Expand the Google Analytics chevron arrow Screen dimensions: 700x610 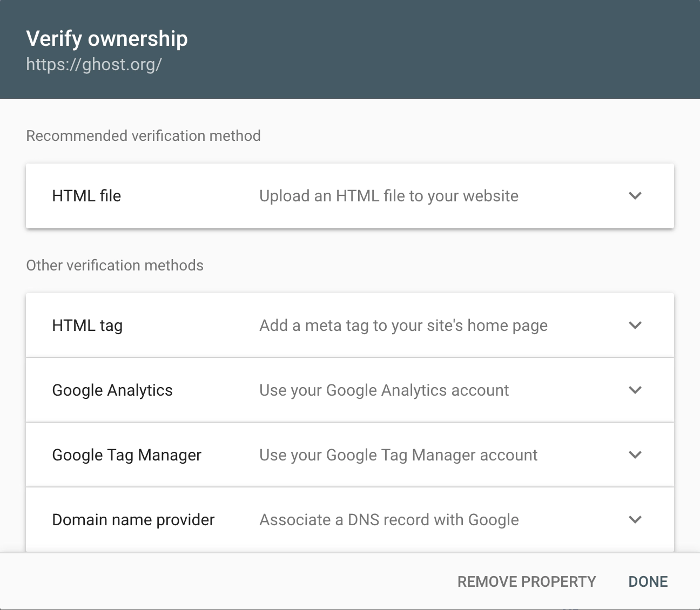635,390
